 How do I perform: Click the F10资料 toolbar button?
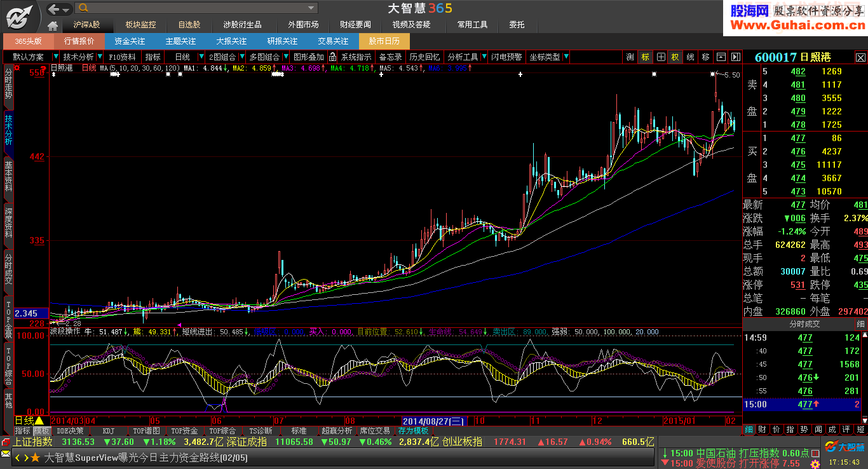point(123,57)
